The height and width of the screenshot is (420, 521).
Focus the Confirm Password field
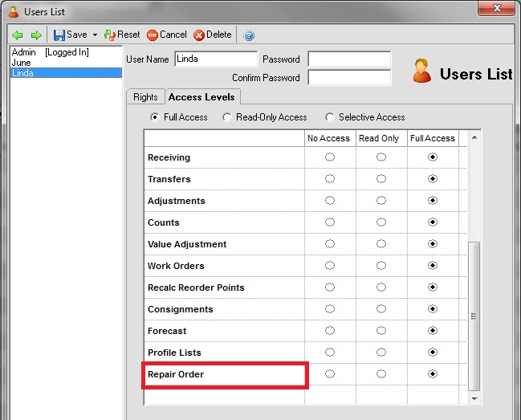click(x=349, y=78)
